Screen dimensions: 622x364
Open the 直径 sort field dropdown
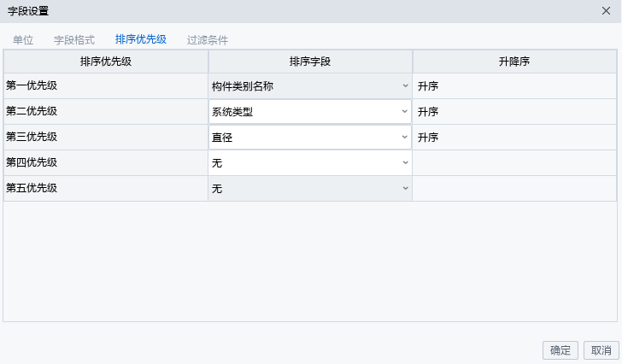tap(310, 138)
